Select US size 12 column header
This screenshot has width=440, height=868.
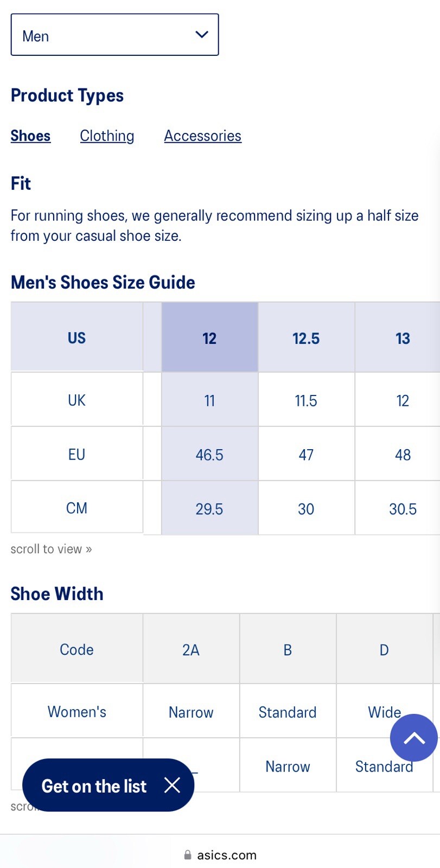[x=209, y=337]
